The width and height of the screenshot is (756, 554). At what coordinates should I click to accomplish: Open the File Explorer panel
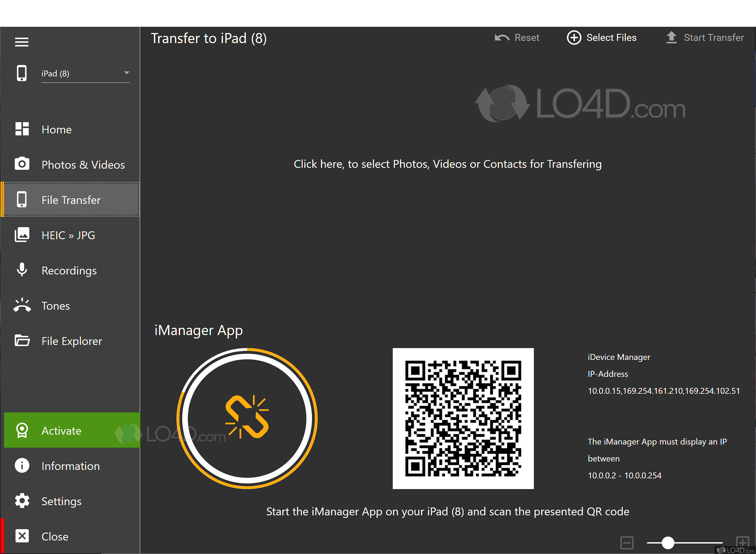click(x=71, y=341)
